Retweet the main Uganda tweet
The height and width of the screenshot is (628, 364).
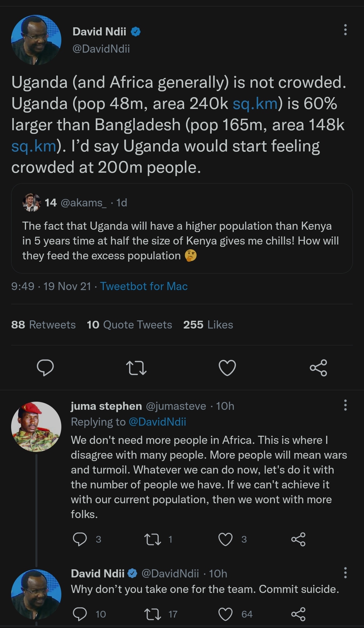[x=136, y=368]
